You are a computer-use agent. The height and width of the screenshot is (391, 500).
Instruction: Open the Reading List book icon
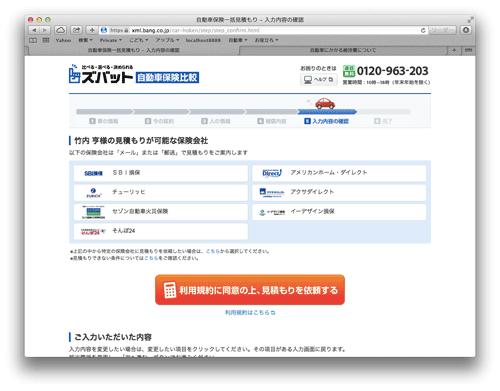point(33,40)
